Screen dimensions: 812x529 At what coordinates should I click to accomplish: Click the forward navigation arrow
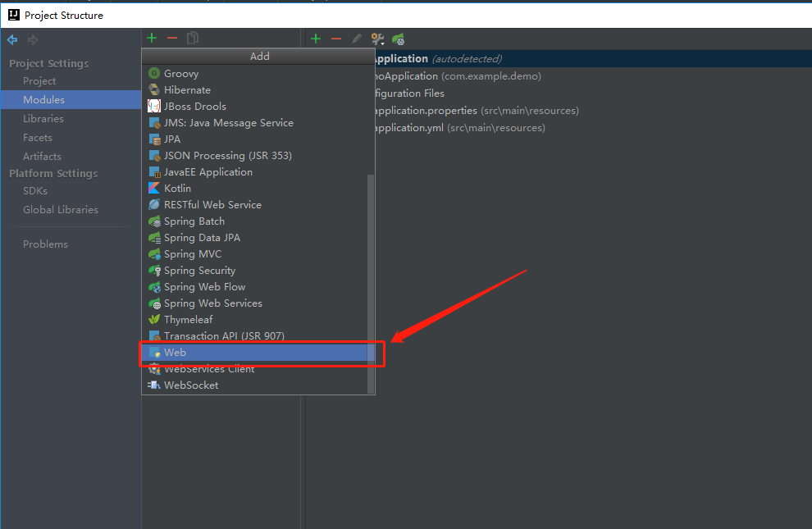click(x=33, y=39)
